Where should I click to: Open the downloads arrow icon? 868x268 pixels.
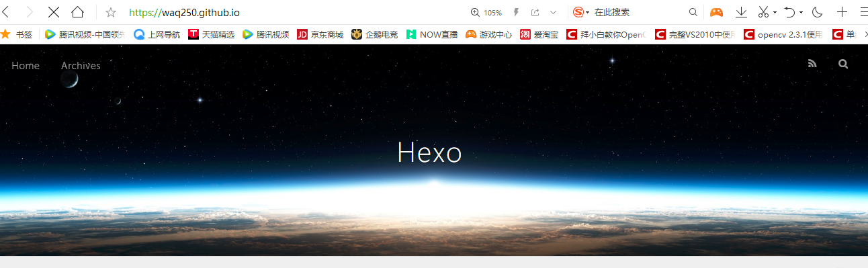tap(742, 12)
